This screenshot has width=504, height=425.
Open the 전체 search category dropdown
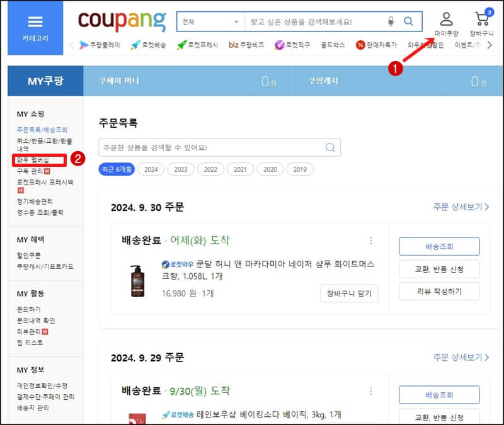[x=211, y=22]
